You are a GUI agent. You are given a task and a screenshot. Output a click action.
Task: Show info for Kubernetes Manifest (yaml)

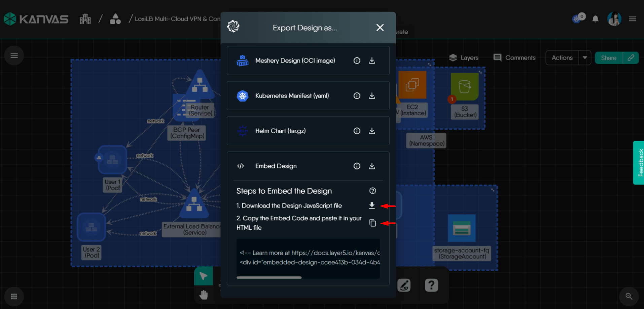(x=357, y=96)
